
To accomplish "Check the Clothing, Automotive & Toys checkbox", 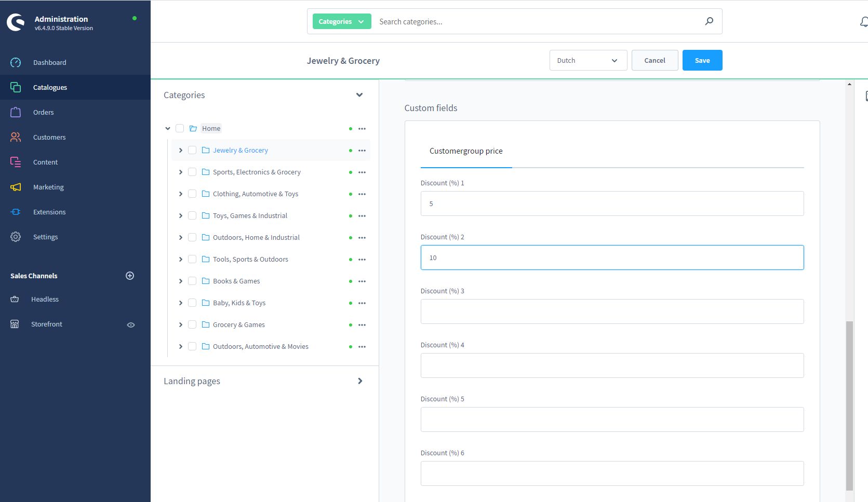I will (x=192, y=194).
